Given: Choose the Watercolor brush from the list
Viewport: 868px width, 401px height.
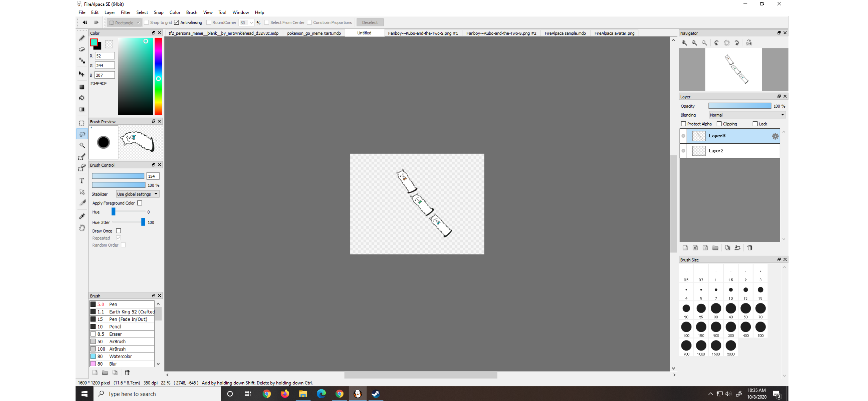Looking at the screenshot, I should point(120,356).
